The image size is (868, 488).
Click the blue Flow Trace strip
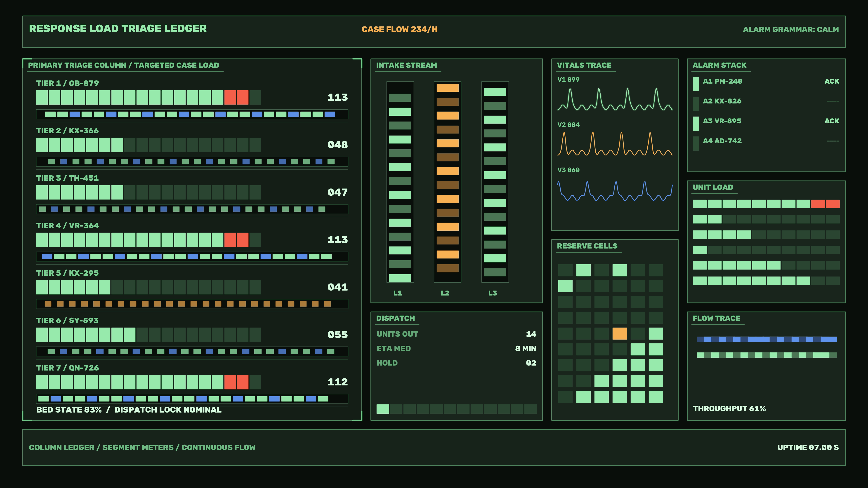pos(767,339)
